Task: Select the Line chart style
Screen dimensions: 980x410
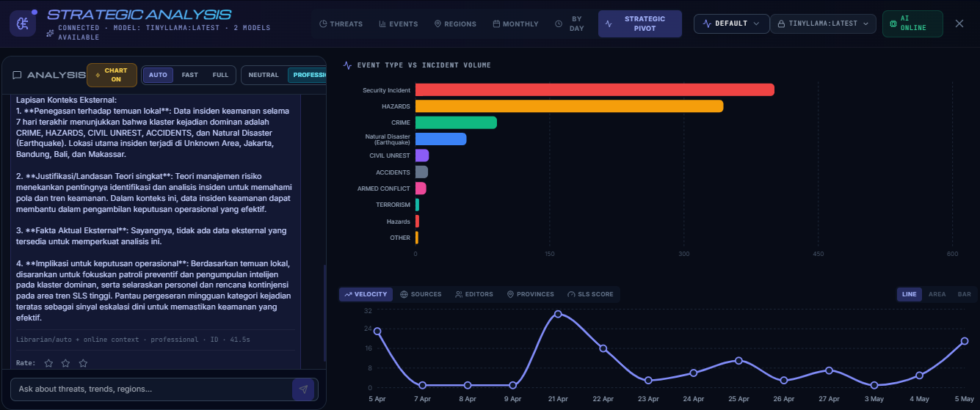Action: [910, 294]
